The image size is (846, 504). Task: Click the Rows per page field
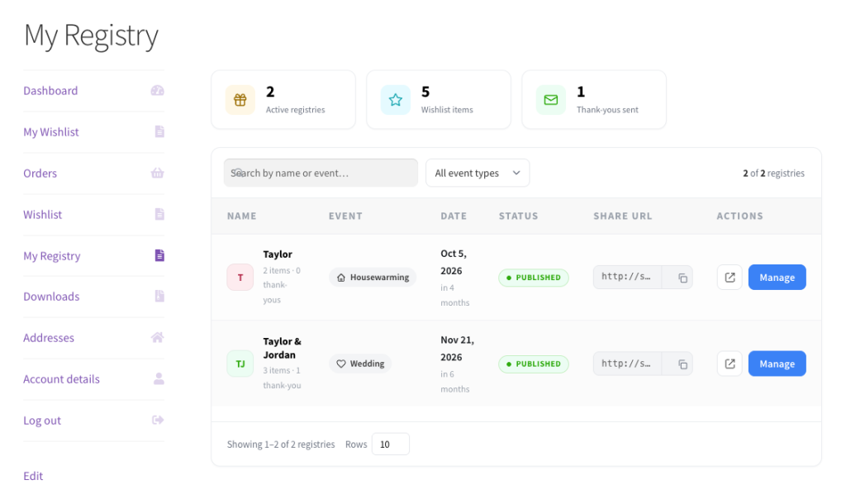tap(390, 445)
